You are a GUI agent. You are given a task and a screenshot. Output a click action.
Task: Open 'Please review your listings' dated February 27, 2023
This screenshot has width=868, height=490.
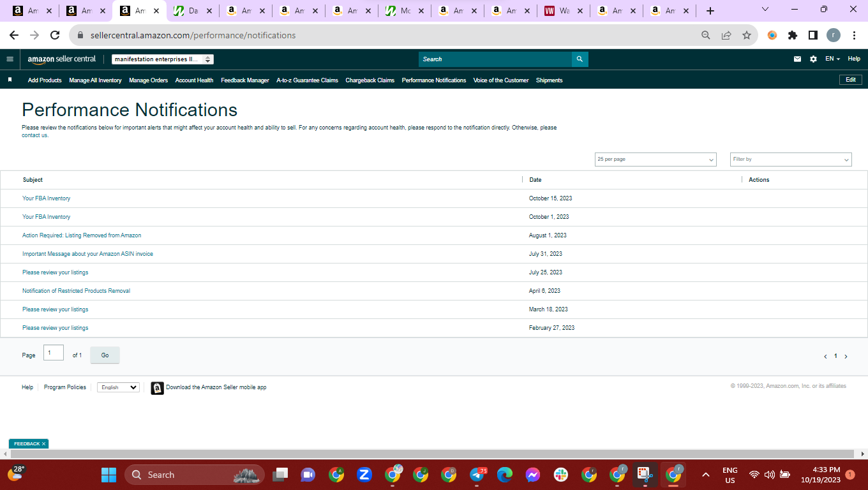pyautogui.click(x=56, y=328)
